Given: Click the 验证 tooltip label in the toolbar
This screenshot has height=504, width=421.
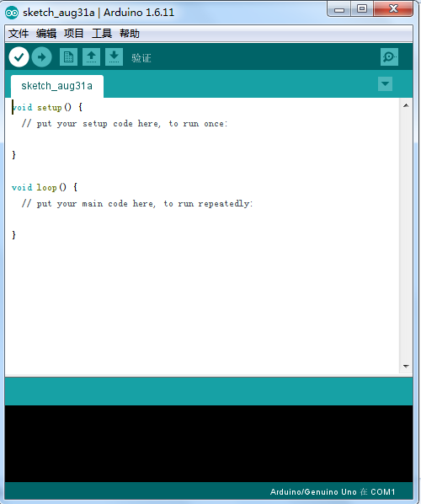Looking at the screenshot, I should pyautogui.click(x=141, y=58).
